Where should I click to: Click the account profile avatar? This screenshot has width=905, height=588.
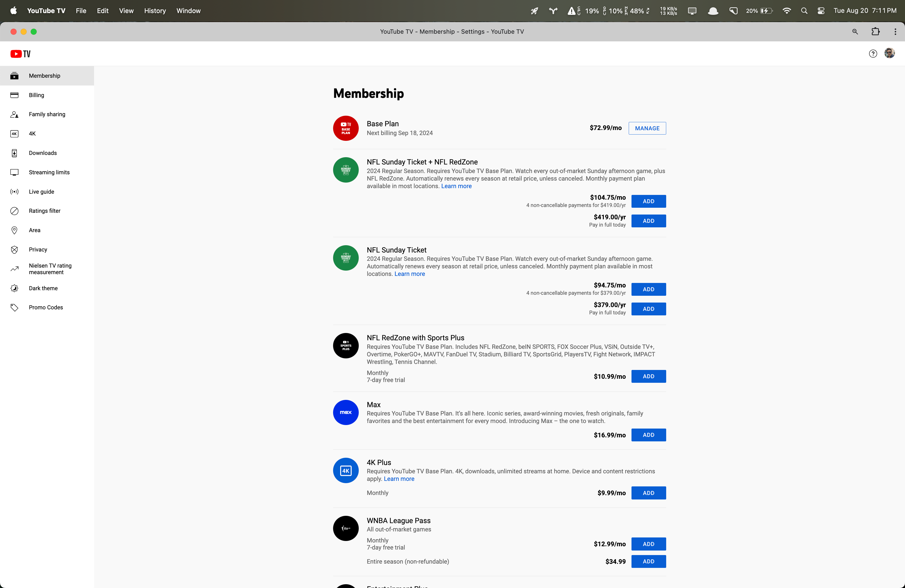889,53
